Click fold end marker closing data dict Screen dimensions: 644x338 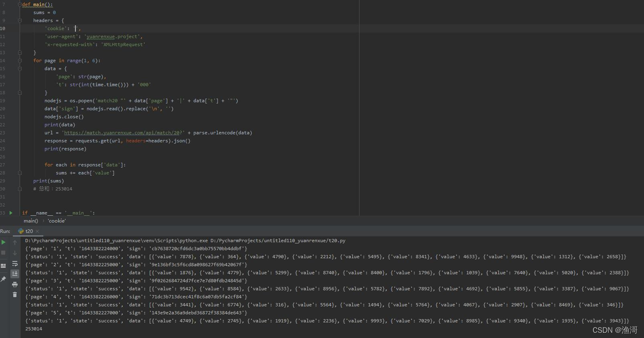(20, 93)
